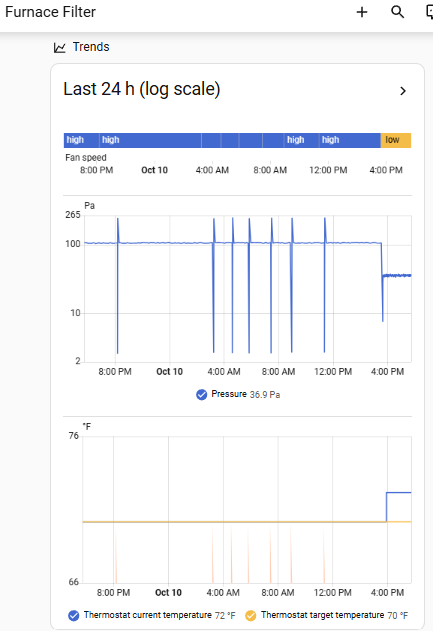The width and height of the screenshot is (433, 631).
Task: Click the 'Last 24 h (log scale)' title
Action: pos(142,89)
